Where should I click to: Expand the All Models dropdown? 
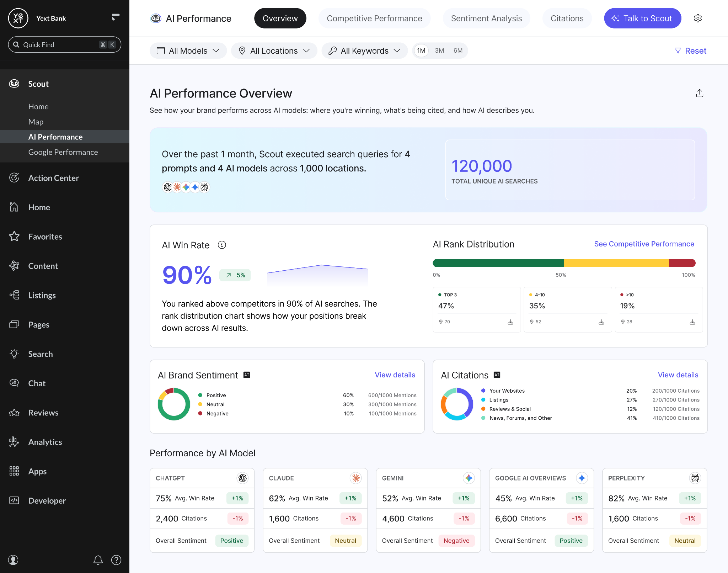tap(188, 51)
